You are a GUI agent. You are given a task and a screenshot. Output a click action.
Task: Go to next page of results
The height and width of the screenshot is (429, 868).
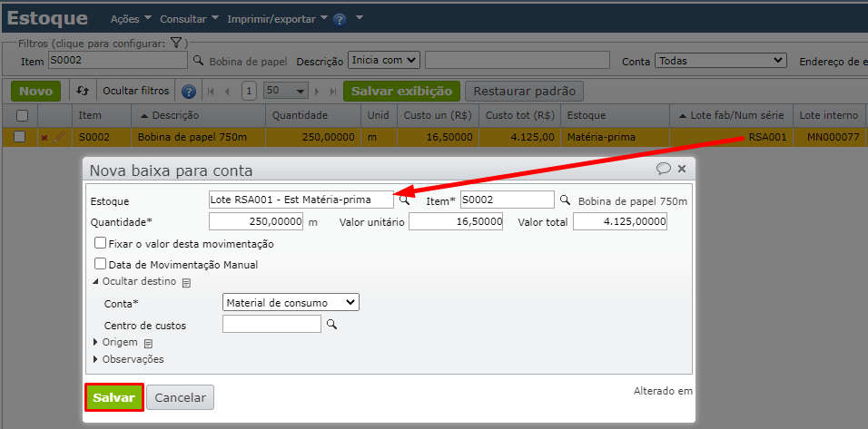(317, 92)
